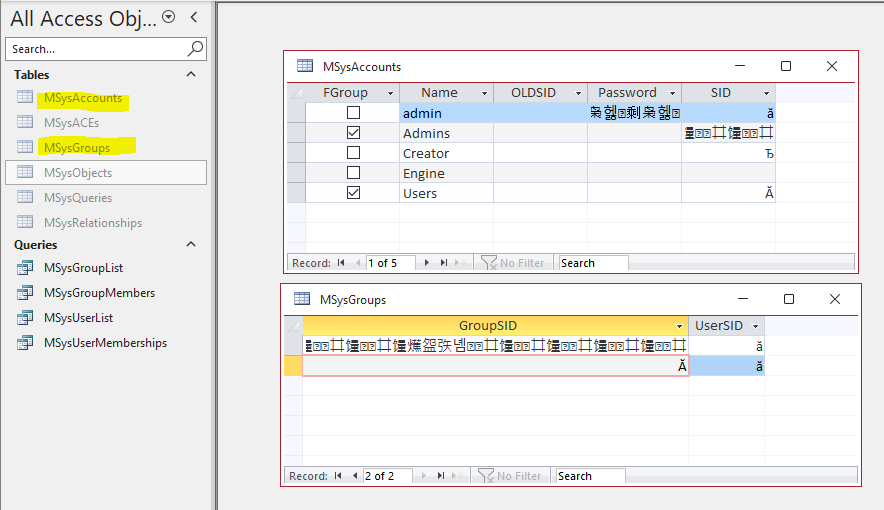Select the MSysACEs table icon
884x510 pixels.
point(25,122)
